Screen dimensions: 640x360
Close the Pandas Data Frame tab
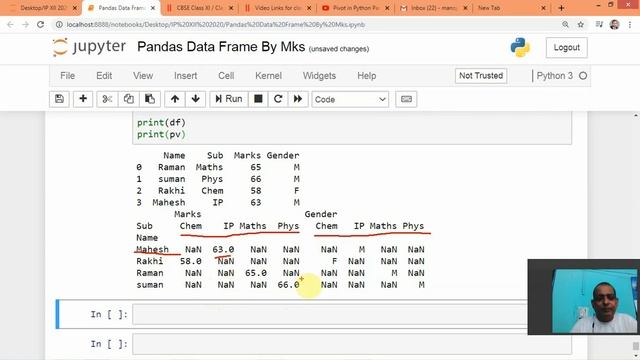coord(153,8)
